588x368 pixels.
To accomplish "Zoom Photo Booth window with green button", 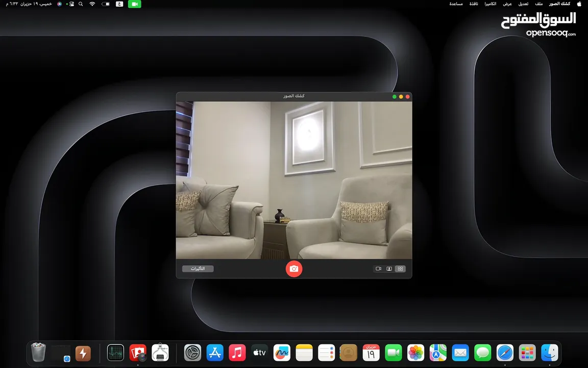I will click(x=394, y=97).
